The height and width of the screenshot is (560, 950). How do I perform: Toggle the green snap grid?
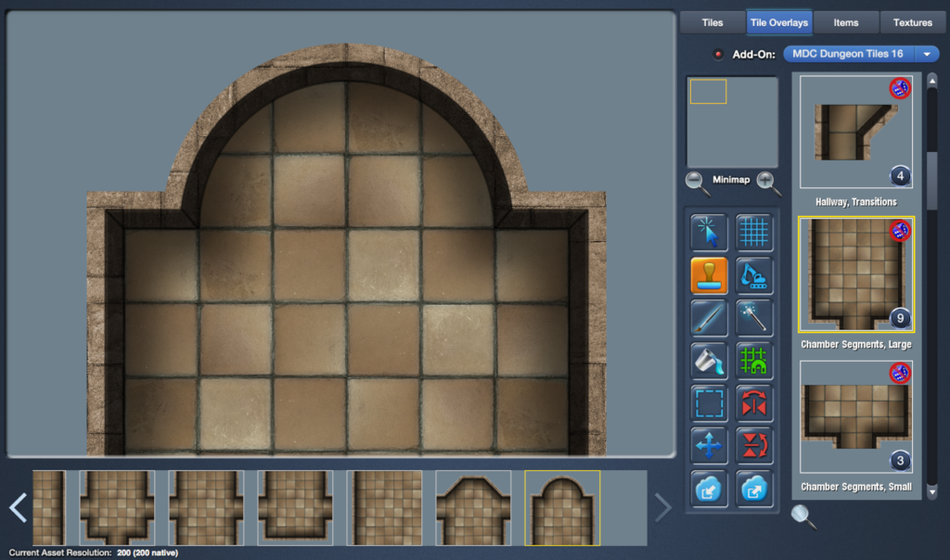(x=754, y=362)
